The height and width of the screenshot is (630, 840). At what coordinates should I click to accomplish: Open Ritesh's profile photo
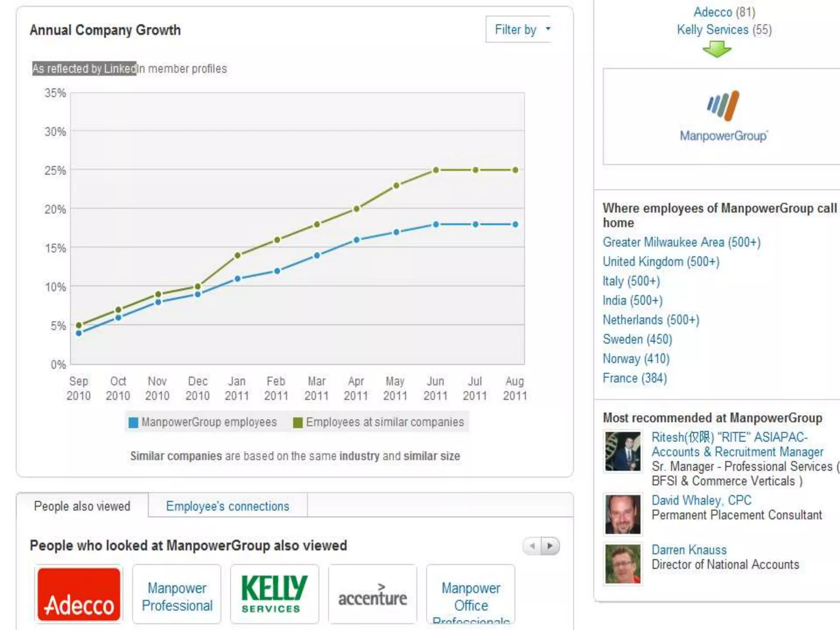coord(623,451)
